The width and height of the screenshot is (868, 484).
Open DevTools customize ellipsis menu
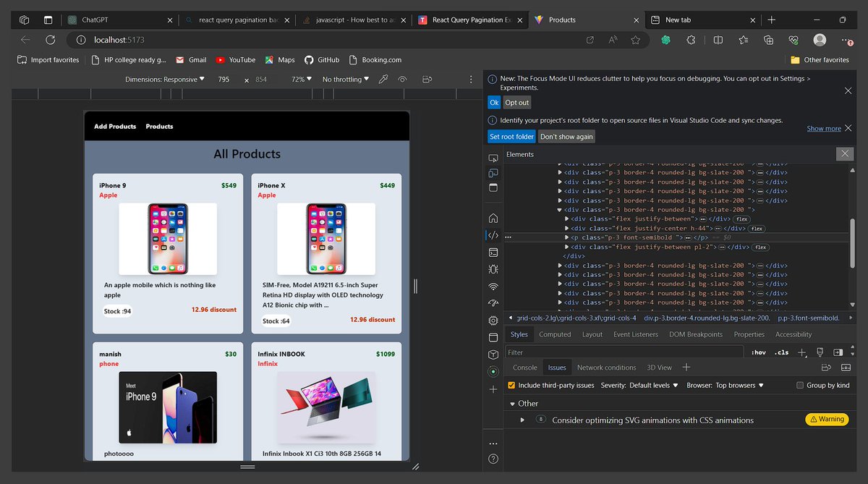[x=493, y=443]
